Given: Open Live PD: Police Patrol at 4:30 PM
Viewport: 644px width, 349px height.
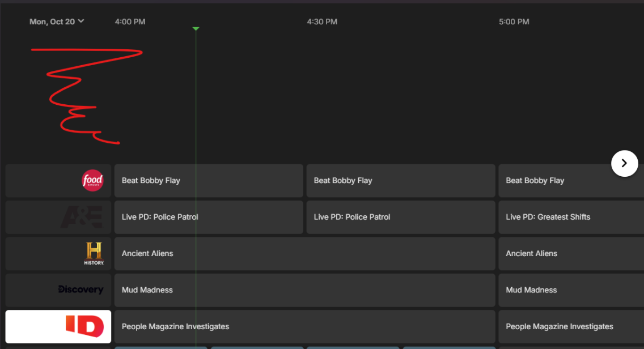Looking at the screenshot, I should pyautogui.click(x=401, y=217).
